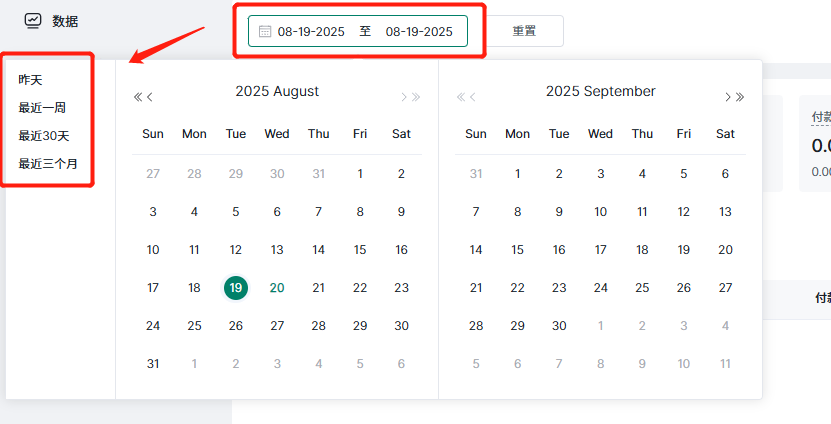
Task: Choose the 最近一周 quick range
Action: 42,108
